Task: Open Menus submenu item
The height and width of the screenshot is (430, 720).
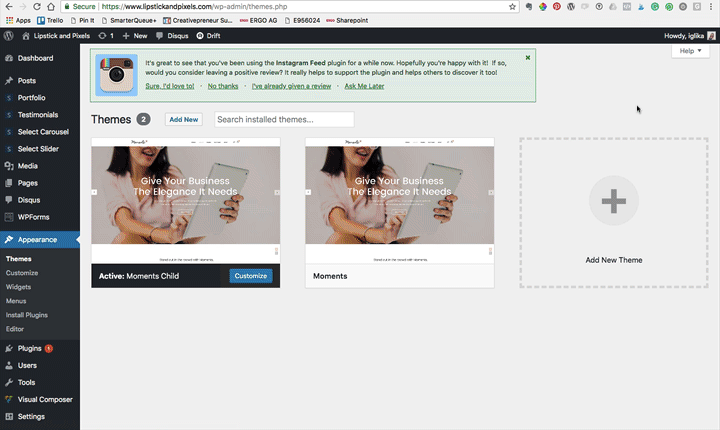Action: click(16, 300)
